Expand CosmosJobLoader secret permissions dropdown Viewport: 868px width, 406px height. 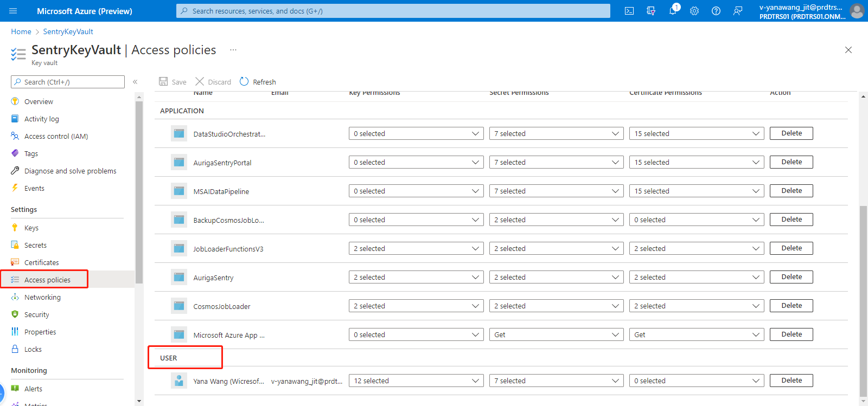[556, 306]
